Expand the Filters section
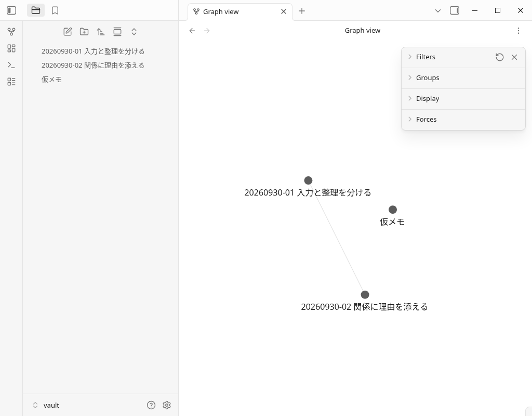The width and height of the screenshot is (532, 416). 425,57
